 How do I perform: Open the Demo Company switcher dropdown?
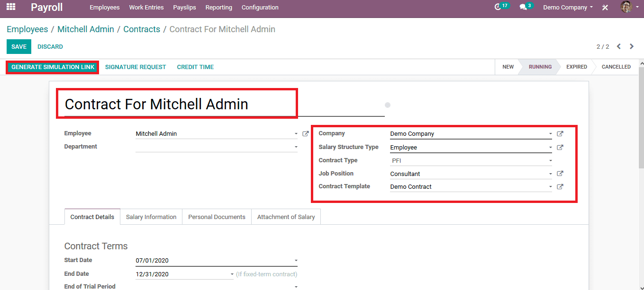click(567, 7)
